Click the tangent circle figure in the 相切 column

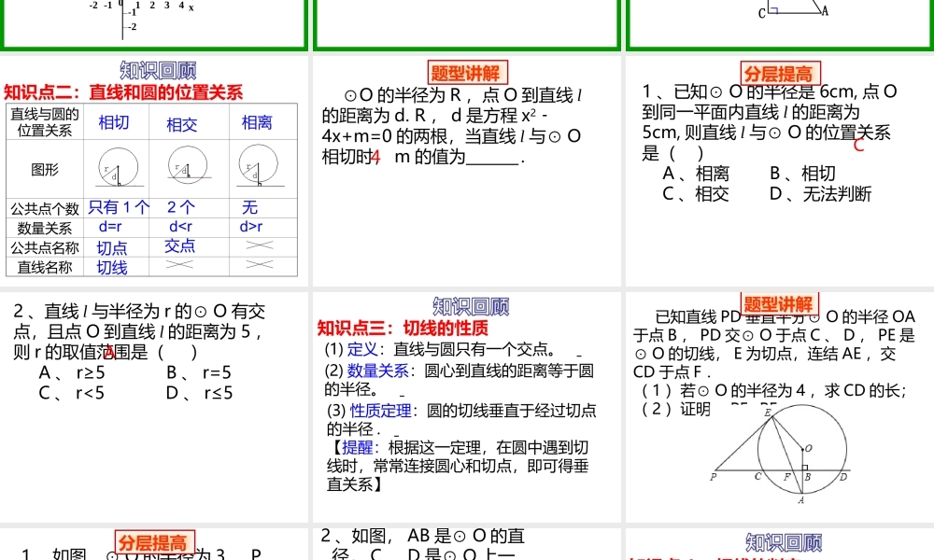[118, 168]
